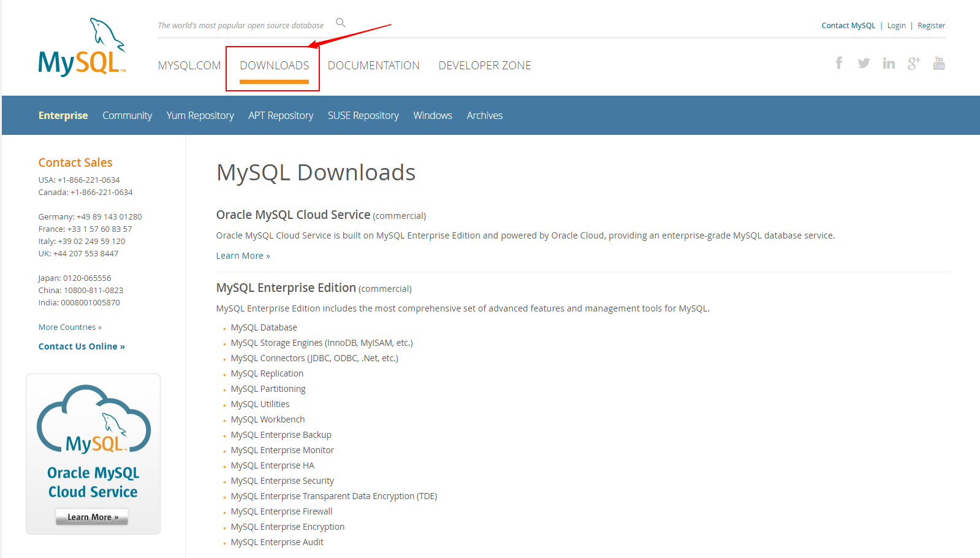The height and width of the screenshot is (558, 980).
Task: Open Archives submenu item
Action: tap(485, 115)
